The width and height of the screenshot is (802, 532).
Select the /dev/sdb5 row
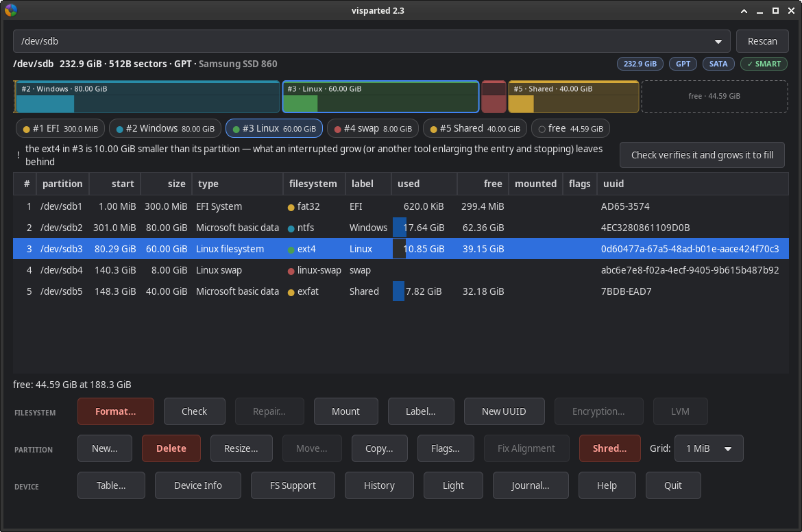pos(400,291)
